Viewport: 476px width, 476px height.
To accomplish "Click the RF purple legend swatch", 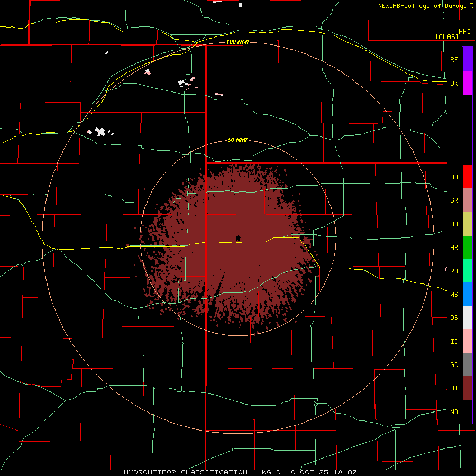I will [467, 59].
